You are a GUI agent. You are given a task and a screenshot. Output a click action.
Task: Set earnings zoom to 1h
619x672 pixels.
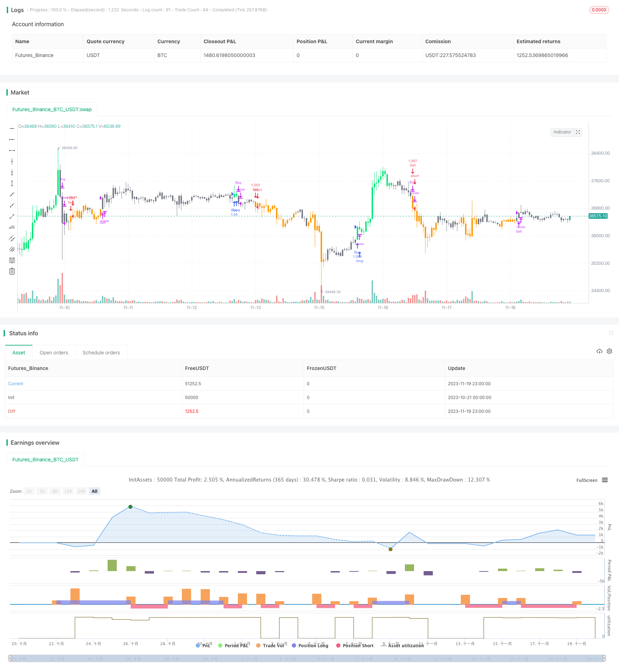click(29, 491)
